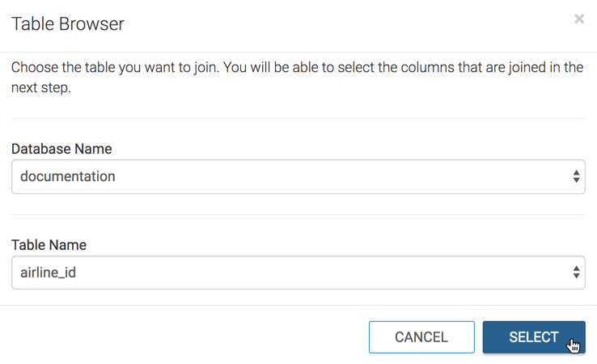This screenshot has height=364, width=597.
Task: Confirm the table with the SELECT button
Action: pyautogui.click(x=533, y=337)
